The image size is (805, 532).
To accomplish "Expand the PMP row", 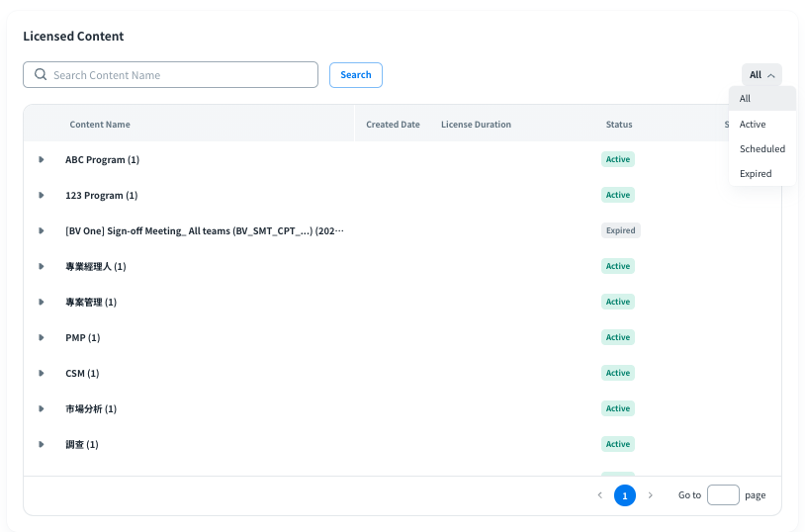I will (x=42, y=337).
